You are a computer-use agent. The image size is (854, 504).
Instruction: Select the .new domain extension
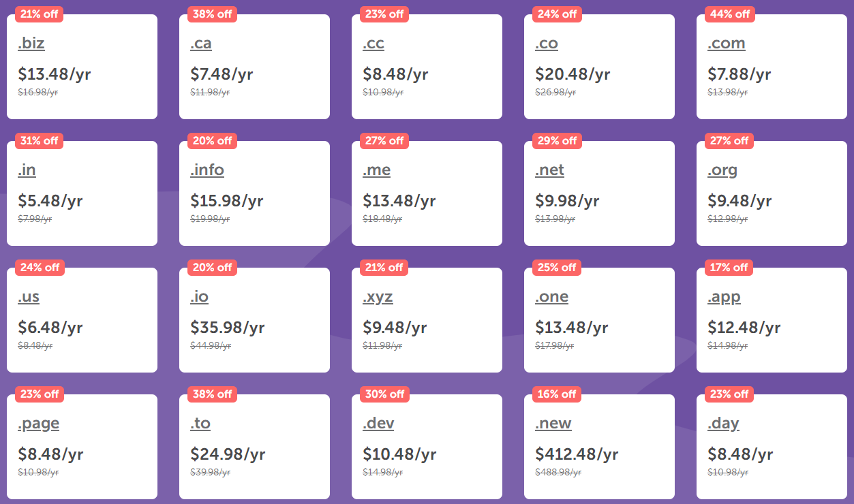coord(553,424)
